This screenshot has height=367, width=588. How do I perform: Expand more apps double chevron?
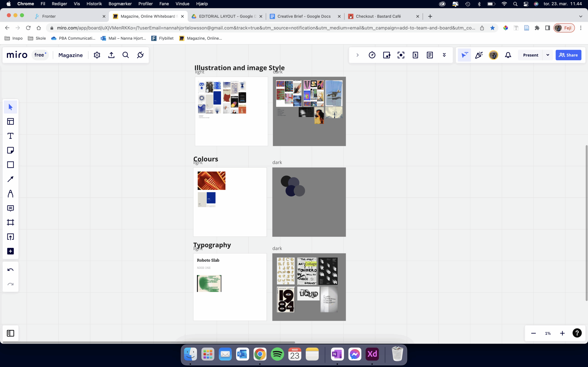(444, 55)
